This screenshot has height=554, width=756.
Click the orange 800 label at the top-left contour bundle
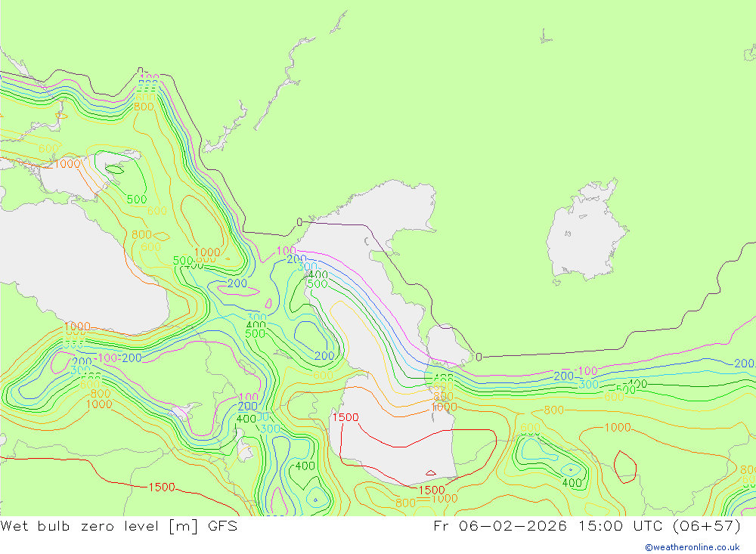144,107
